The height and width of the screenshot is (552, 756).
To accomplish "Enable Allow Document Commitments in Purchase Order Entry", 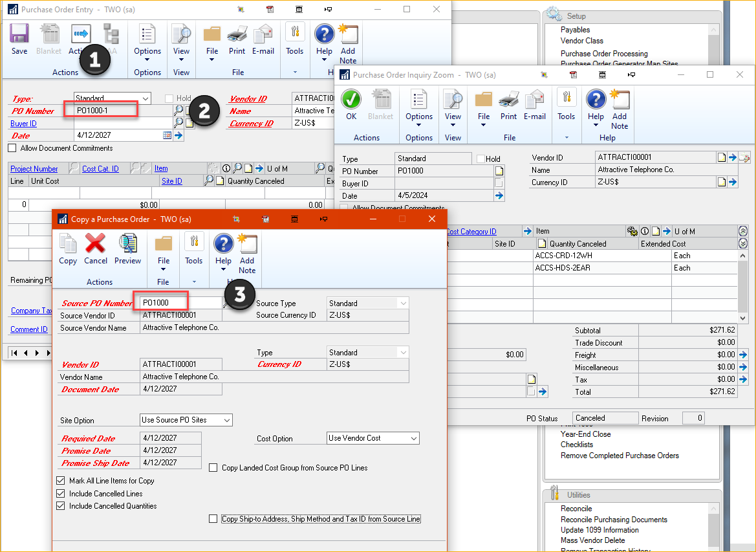I will tap(12, 148).
